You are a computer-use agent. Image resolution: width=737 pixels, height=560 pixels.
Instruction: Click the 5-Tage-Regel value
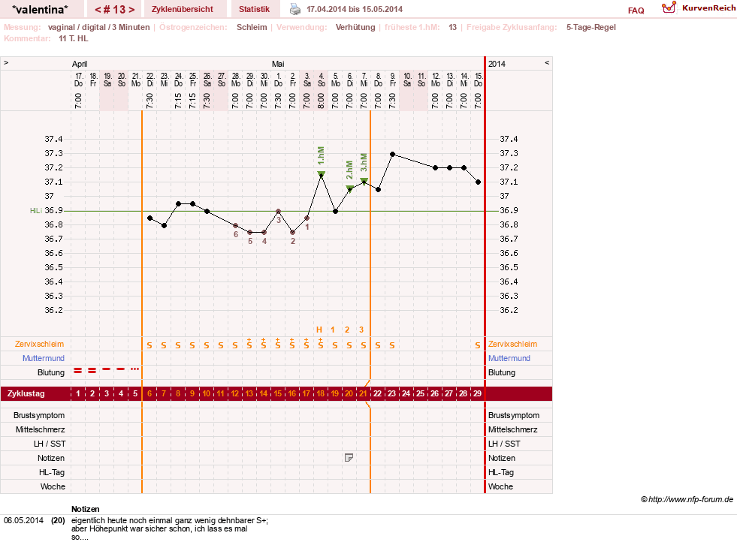(x=591, y=27)
